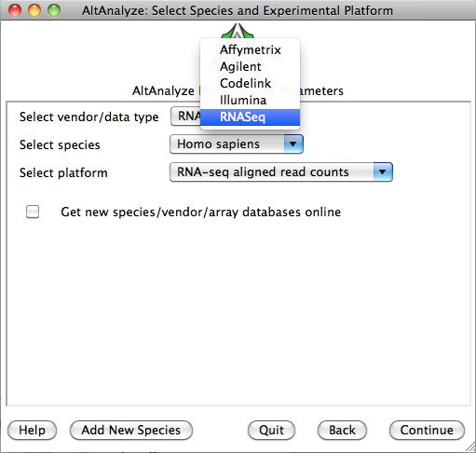Image resolution: width=476 pixels, height=453 pixels.
Task: Click the Continue button
Action: point(427,431)
